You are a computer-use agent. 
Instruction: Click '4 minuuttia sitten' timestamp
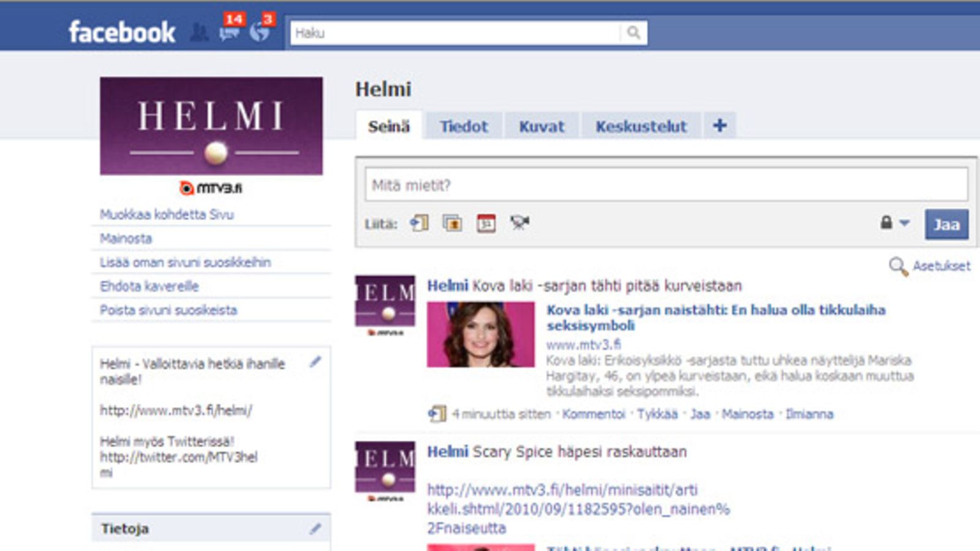[x=501, y=414]
